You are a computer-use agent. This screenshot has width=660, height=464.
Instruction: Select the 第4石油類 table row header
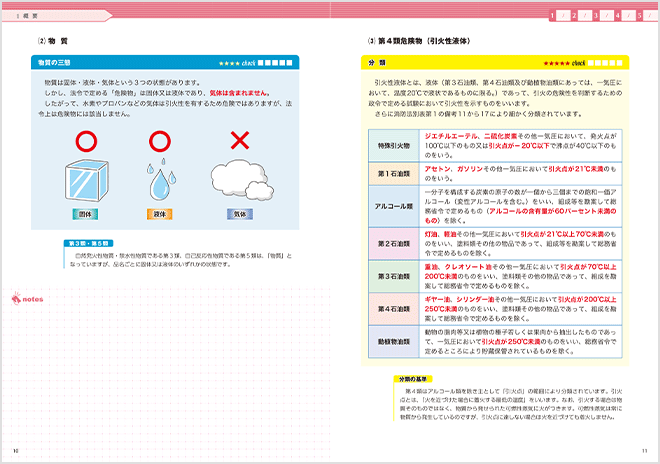394,309
